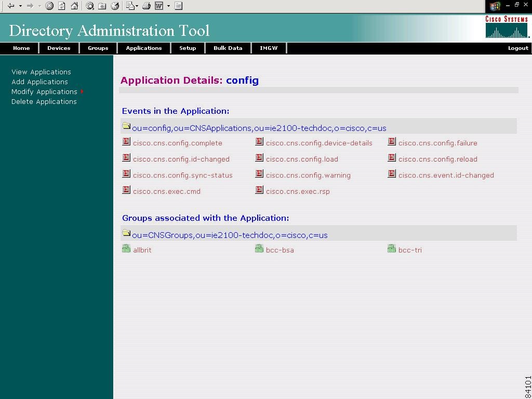This screenshot has height=399, width=532.
Task: Click the Print icon on the toolbar
Action: (146, 7)
